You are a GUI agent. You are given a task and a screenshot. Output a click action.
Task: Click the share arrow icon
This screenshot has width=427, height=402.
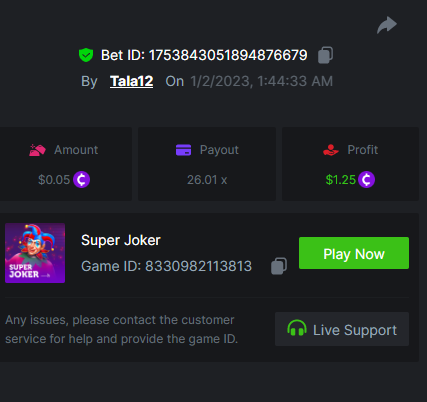point(387,25)
